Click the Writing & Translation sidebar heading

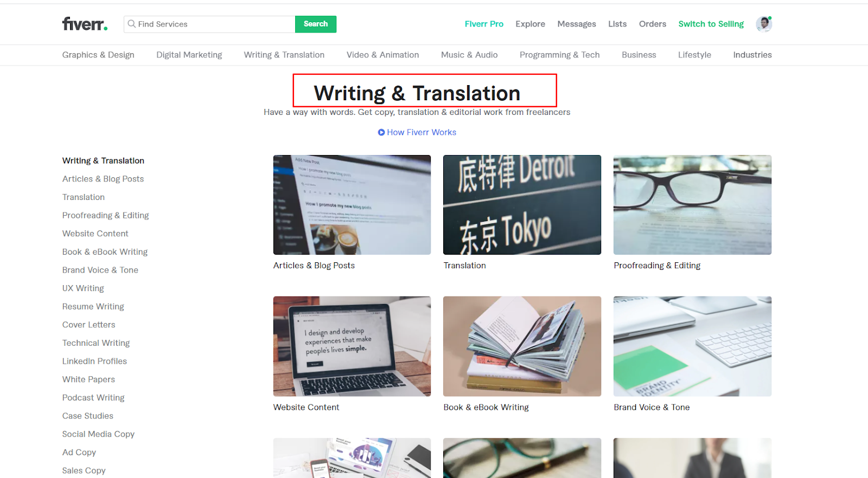[x=103, y=160]
